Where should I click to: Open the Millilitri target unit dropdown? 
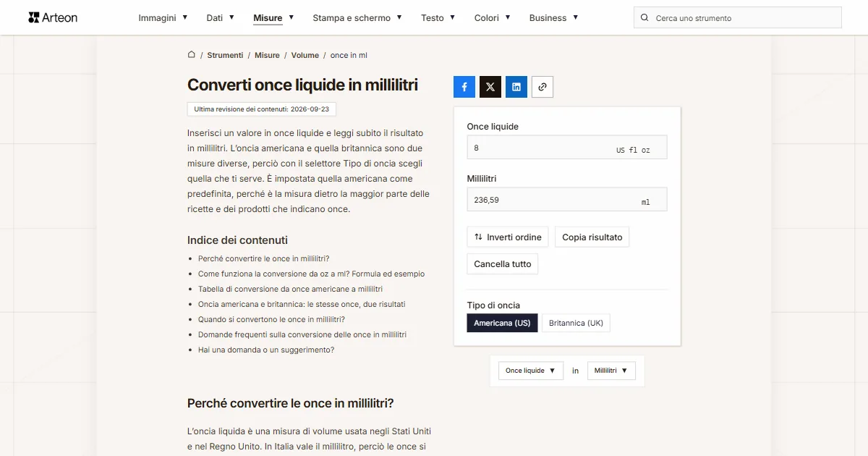tap(611, 371)
